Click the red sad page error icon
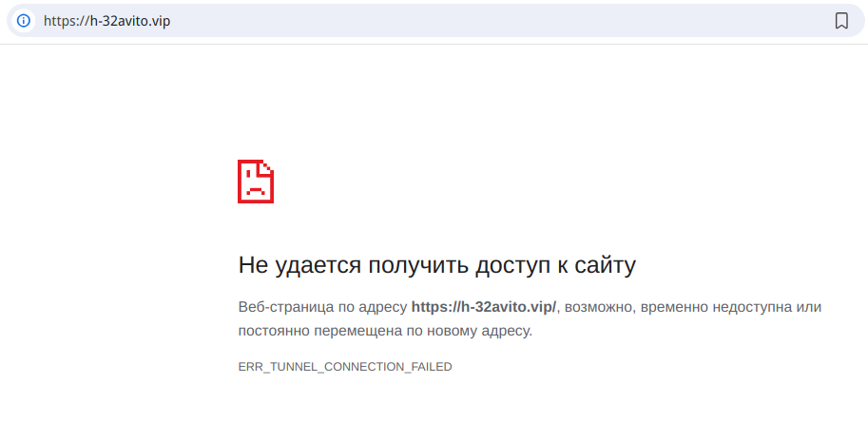Image resolution: width=868 pixels, height=441 pixels. coord(256,182)
